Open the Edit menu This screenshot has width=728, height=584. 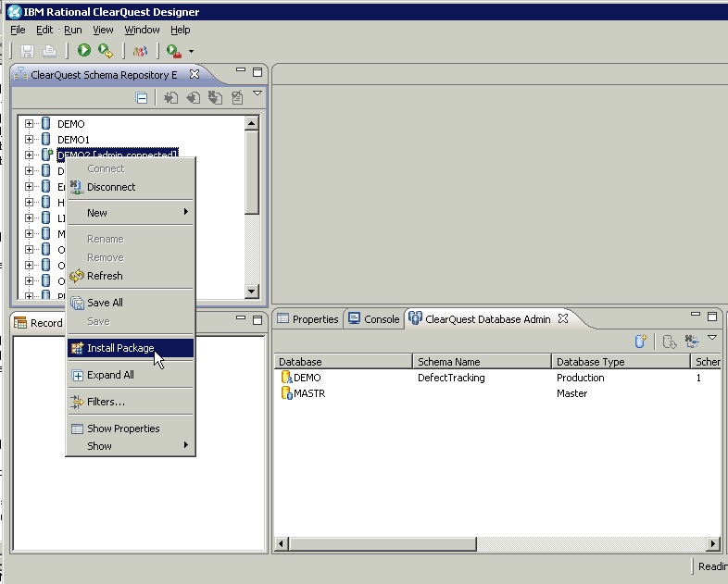pyautogui.click(x=44, y=31)
